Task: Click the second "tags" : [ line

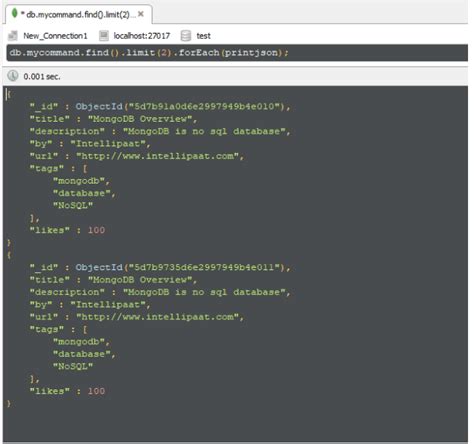Action: point(59,329)
